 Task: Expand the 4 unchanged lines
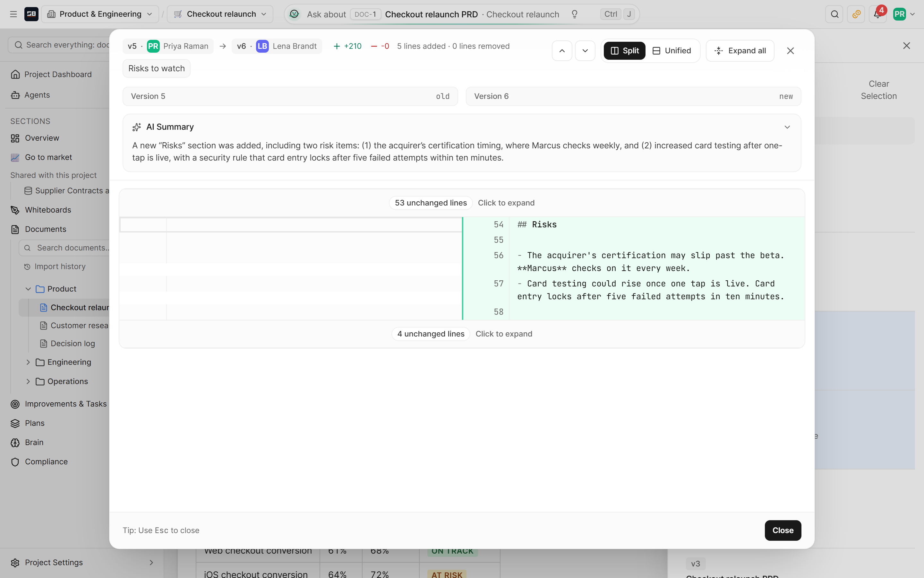coord(462,334)
